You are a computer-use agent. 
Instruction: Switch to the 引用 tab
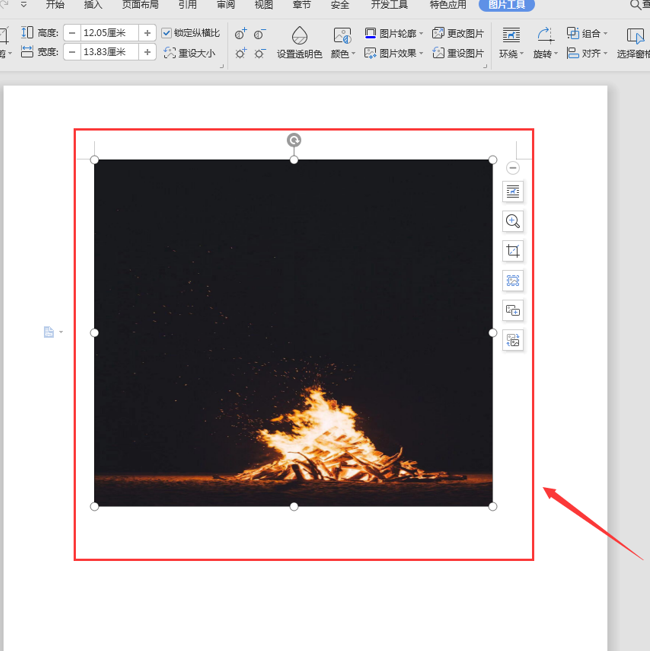coord(188,5)
